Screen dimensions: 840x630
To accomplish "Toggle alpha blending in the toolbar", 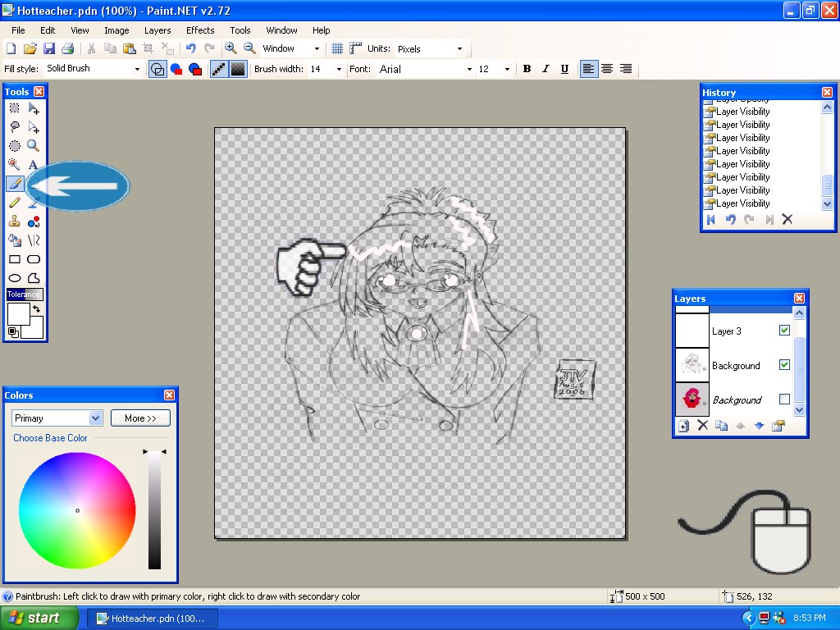I will 238,69.
